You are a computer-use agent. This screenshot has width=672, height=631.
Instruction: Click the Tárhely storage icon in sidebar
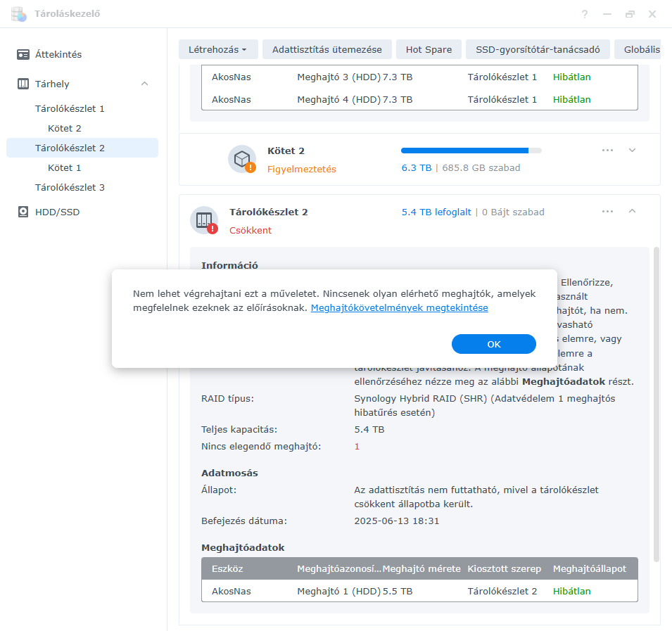pos(23,84)
